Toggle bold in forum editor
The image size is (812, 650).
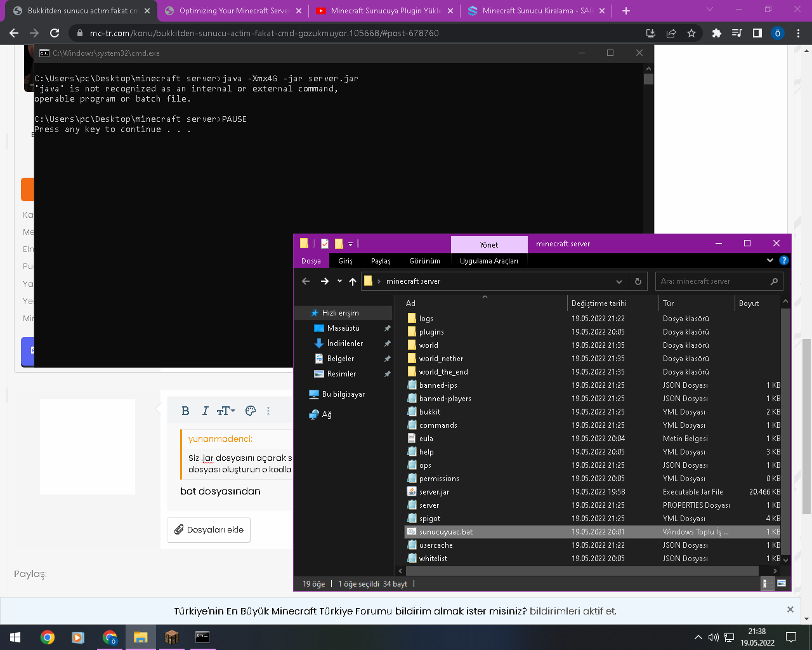pos(185,411)
